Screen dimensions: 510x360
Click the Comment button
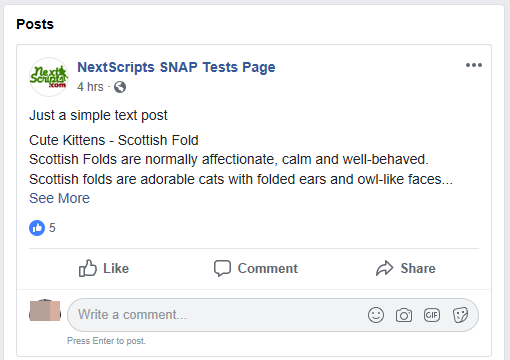point(256,268)
